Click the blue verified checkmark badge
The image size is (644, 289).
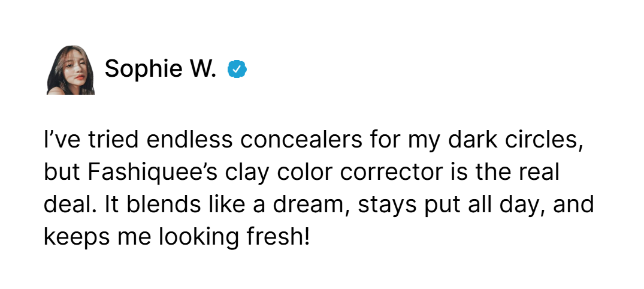pos(237,69)
